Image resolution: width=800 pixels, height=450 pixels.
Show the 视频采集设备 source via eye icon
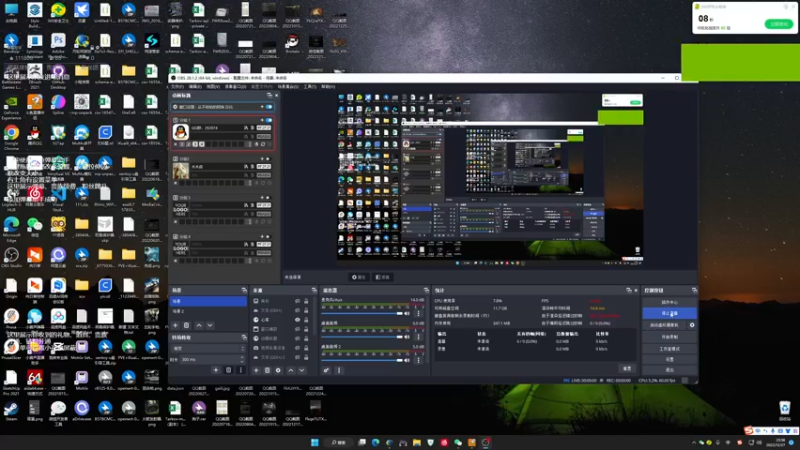click(297, 348)
